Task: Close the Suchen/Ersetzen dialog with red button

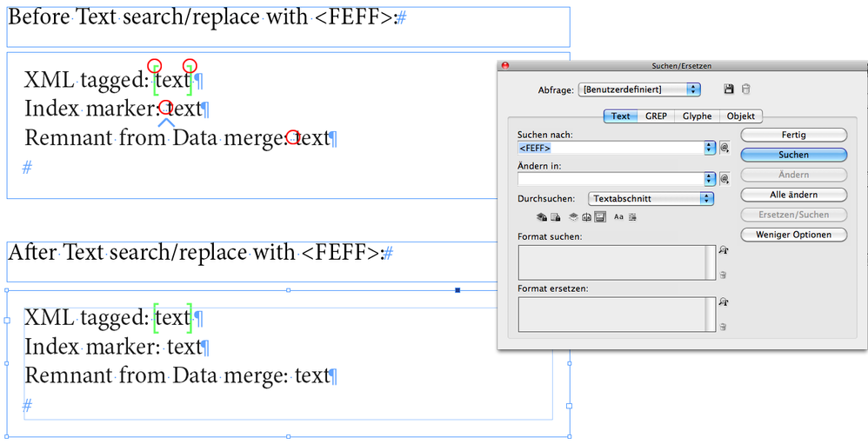Action: (504, 65)
